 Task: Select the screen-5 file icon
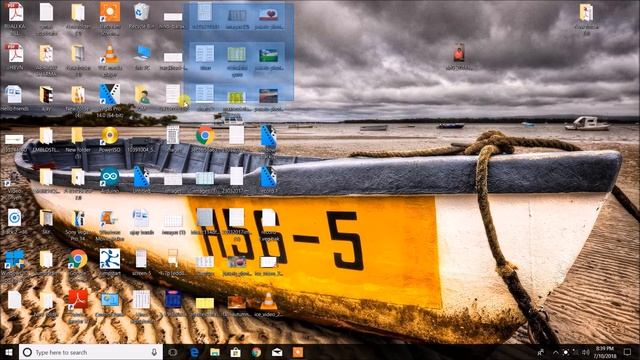click(x=142, y=262)
